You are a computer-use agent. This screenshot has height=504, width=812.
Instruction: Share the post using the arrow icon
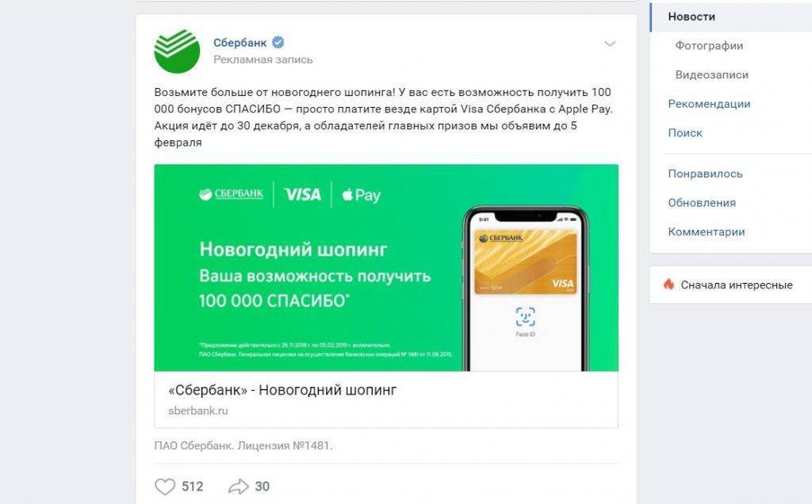238,487
